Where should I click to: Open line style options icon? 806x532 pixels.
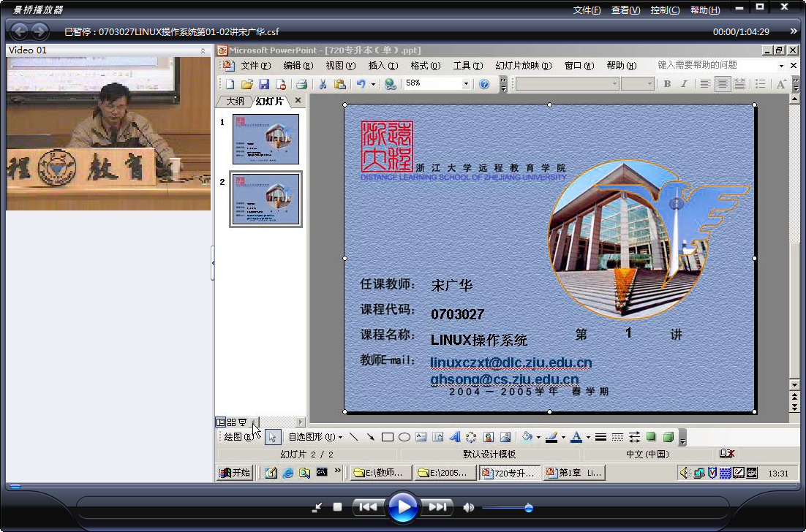pyautogui.click(x=600, y=437)
